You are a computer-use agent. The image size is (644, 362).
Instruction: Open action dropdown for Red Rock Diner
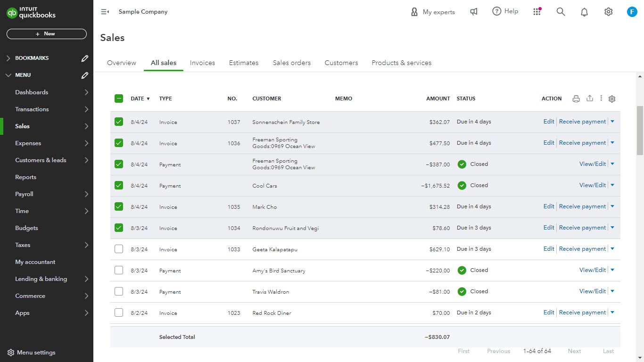click(612, 313)
